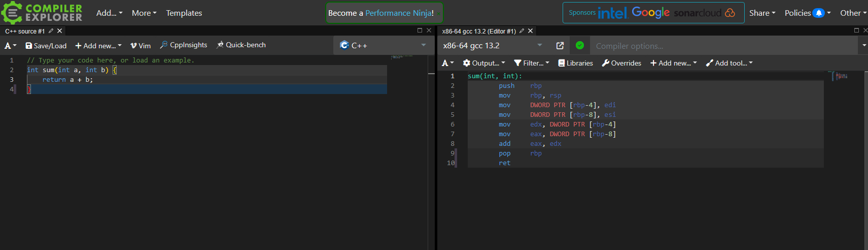Click Save/Load in the editor toolbar

pyautogui.click(x=46, y=46)
